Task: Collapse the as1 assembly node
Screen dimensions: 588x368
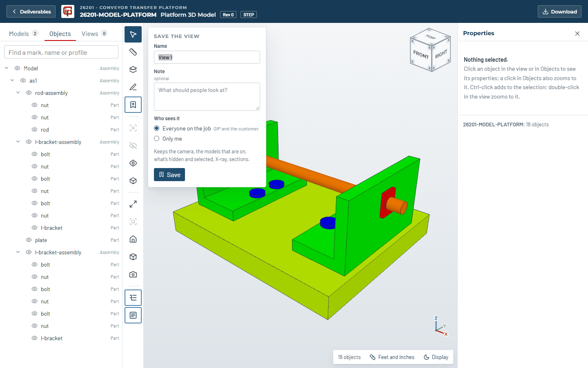Action: [x=12, y=81]
